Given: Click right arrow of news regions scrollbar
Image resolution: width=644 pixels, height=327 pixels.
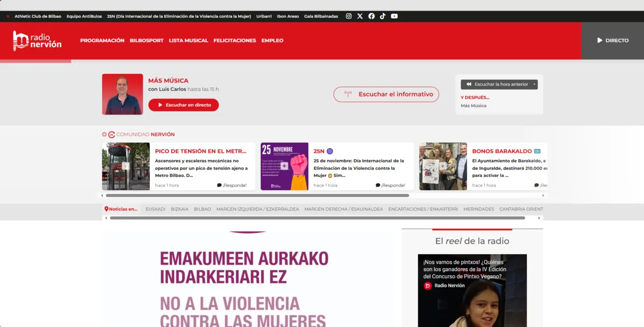Looking at the screenshot, I should point(539,218).
